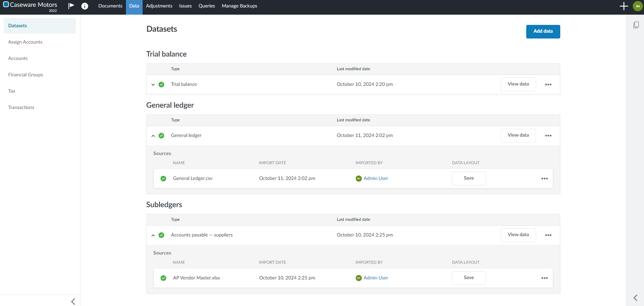Open the engagement info icon
This screenshot has width=644, height=306.
(x=85, y=6)
